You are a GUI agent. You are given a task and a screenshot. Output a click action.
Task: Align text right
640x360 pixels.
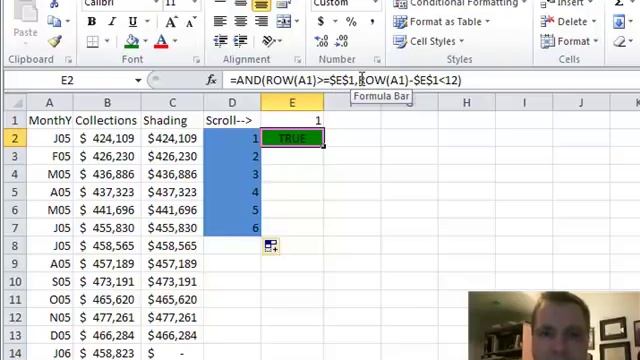[261, 21]
